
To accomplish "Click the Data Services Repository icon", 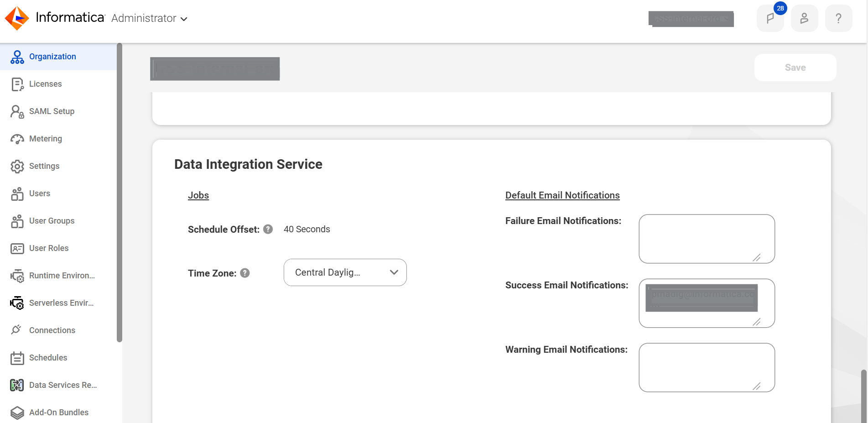I will tap(17, 385).
